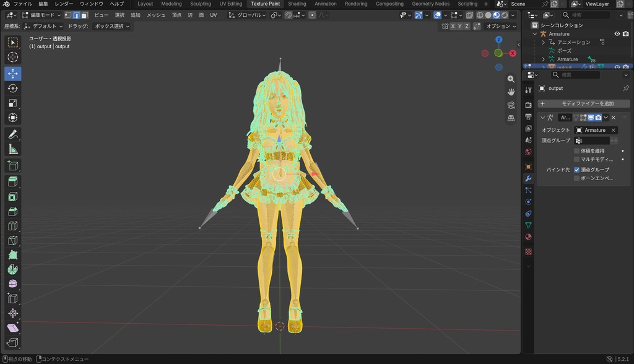The height and width of the screenshot is (364, 634).
Task: Select the box select tool in the toolbar
Action: coord(13,43)
